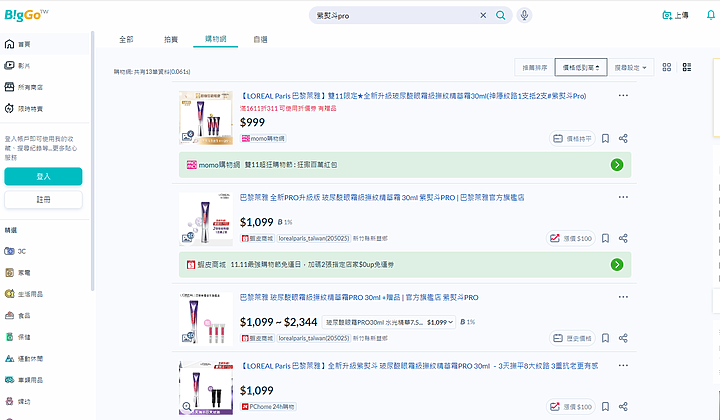
Task: Open 巴黎萊雅 玻尿酸眼霜 PRO 30ml +贈品 title
Action: point(359,297)
